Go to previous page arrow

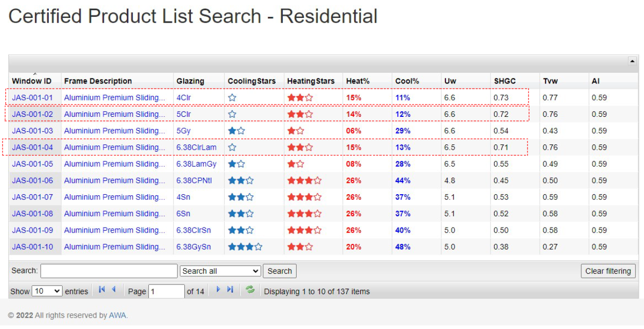pos(113,290)
